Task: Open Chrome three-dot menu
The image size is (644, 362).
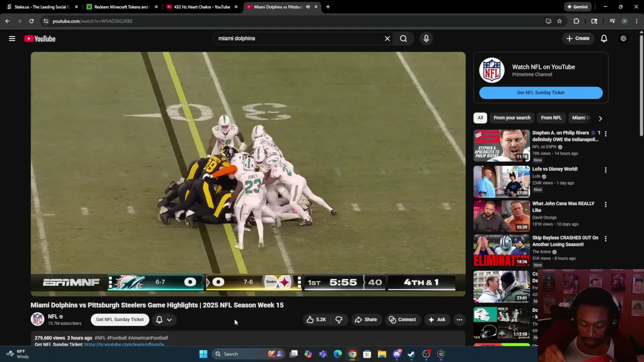Action: (637, 21)
